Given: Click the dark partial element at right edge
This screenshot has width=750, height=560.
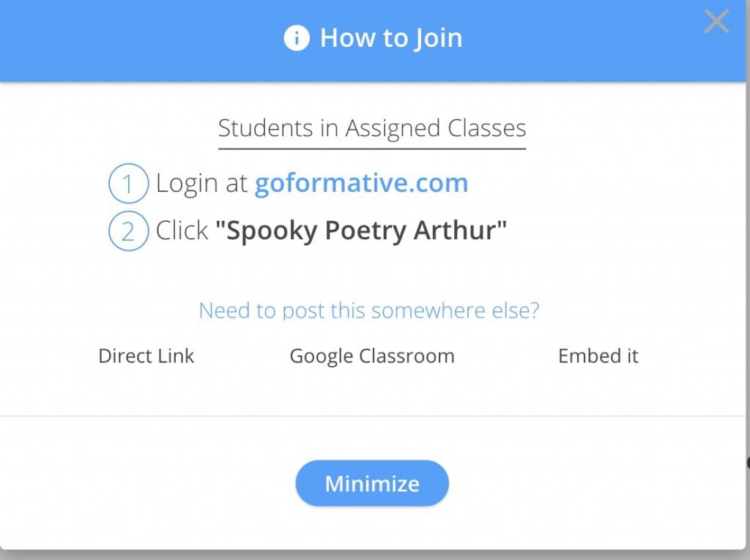Looking at the screenshot, I should click(748, 463).
